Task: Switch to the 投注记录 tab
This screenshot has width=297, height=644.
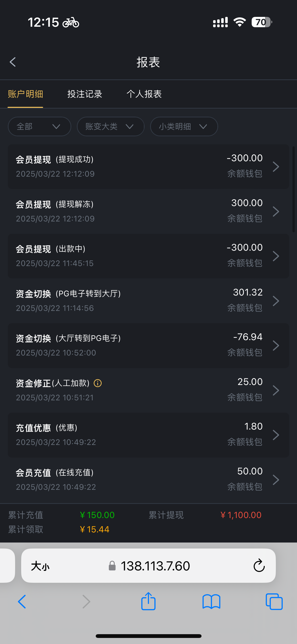Action: (85, 94)
